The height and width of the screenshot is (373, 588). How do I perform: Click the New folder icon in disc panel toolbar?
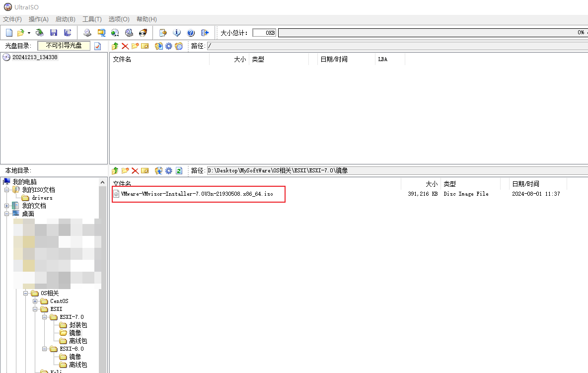(135, 46)
